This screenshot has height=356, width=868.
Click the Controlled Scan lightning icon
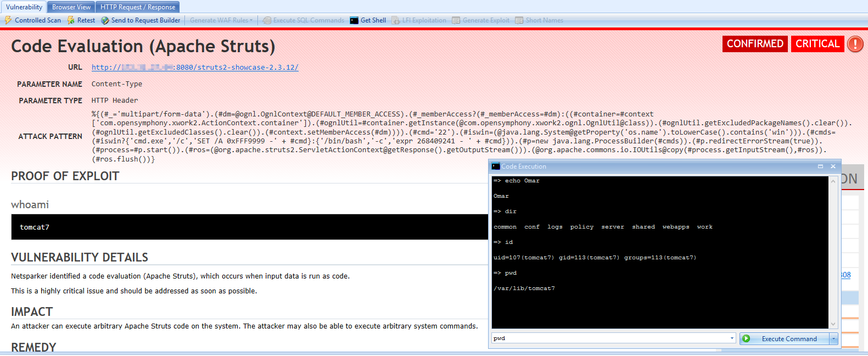click(8, 20)
